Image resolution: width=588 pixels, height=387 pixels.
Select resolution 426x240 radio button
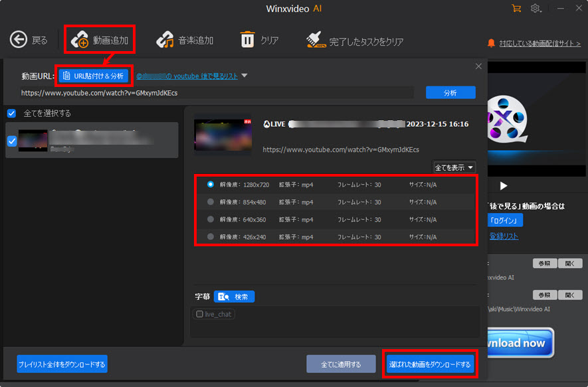pos(211,236)
